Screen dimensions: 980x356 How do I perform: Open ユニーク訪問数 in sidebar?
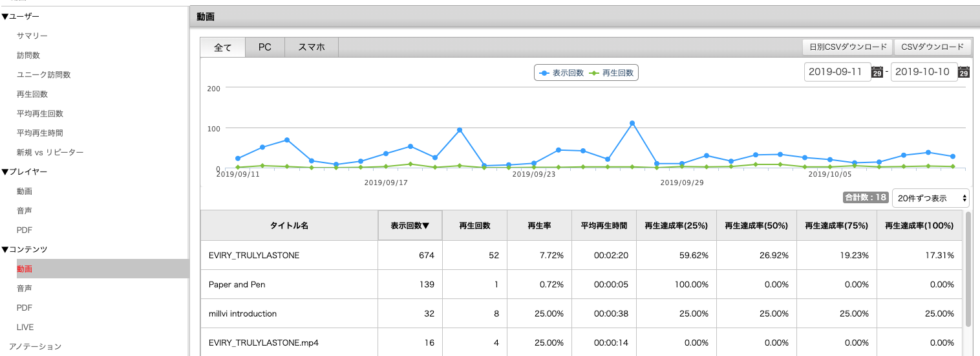pyautogui.click(x=44, y=74)
